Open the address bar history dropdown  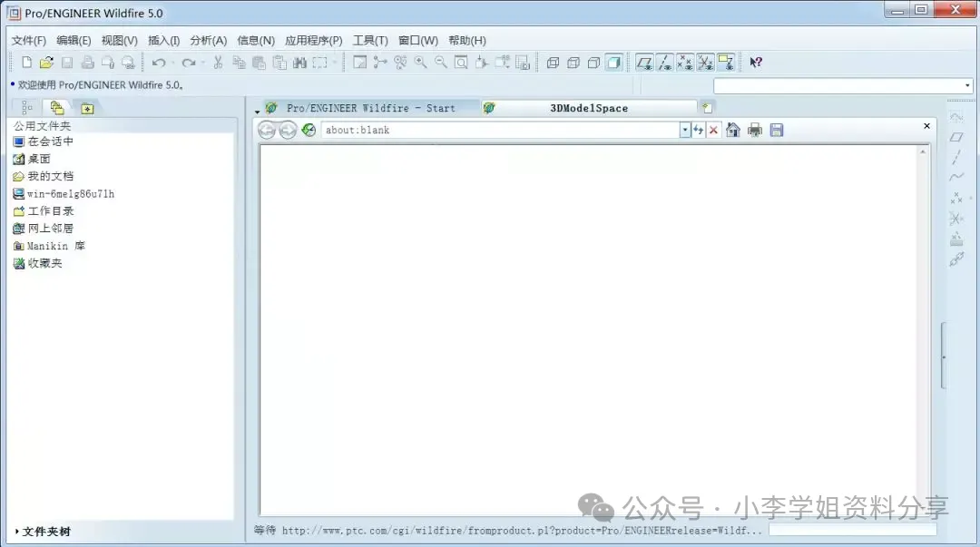click(685, 130)
